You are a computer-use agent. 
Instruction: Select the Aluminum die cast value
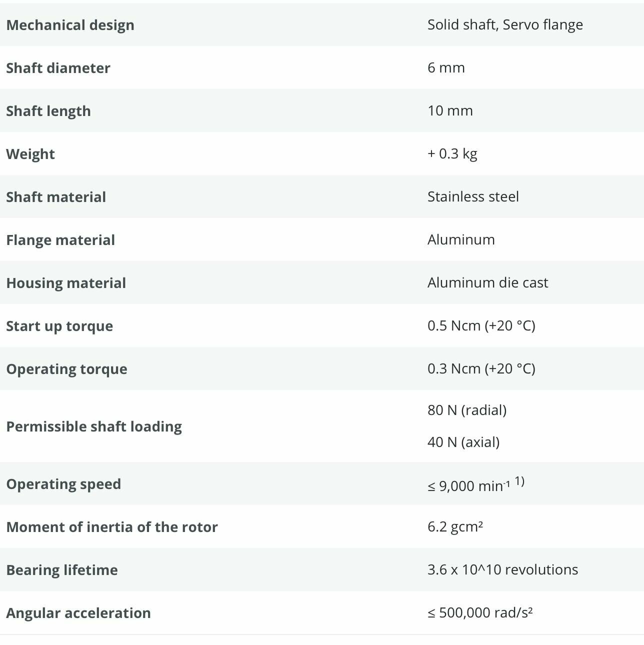tap(487, 283)
